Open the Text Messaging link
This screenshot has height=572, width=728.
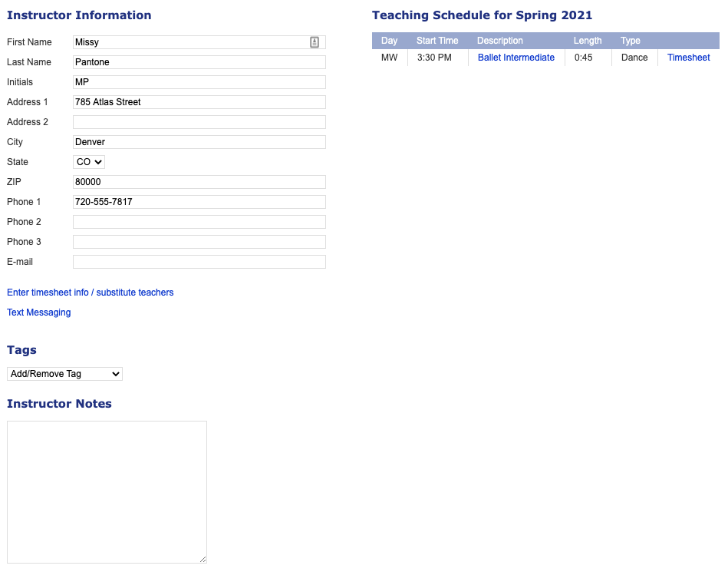(38, 312)
